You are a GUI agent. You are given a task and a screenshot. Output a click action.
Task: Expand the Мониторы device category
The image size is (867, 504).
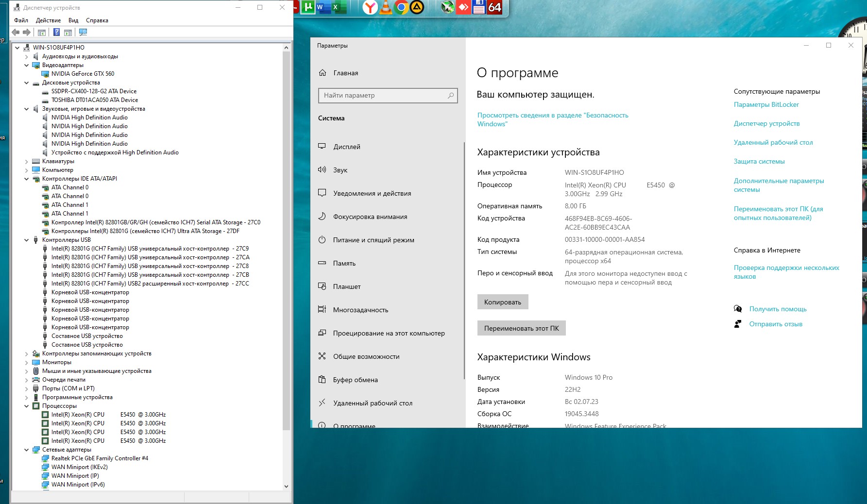27,362
